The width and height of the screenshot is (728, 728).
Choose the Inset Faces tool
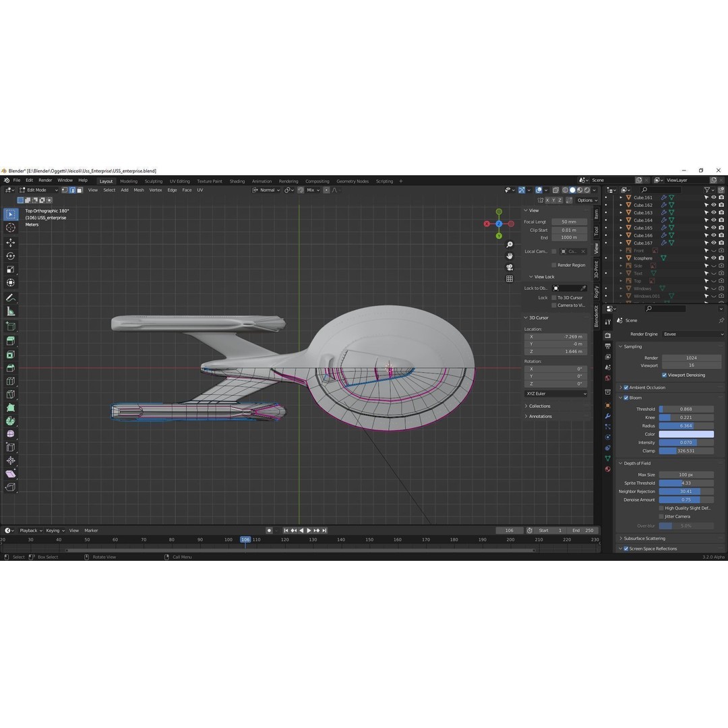(x=11, y=355)
